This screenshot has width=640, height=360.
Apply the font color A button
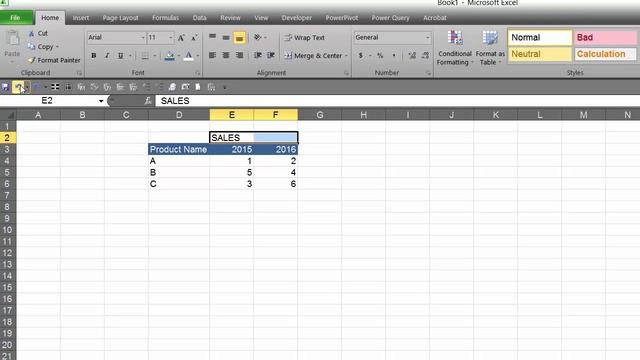point(189,56)
